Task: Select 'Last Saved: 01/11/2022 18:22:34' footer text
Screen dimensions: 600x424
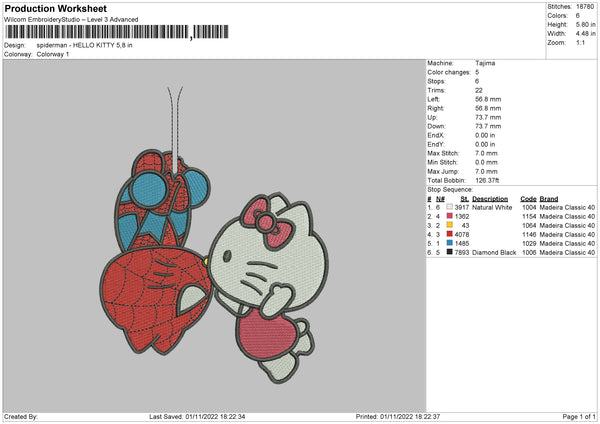Action: [197, 417]
